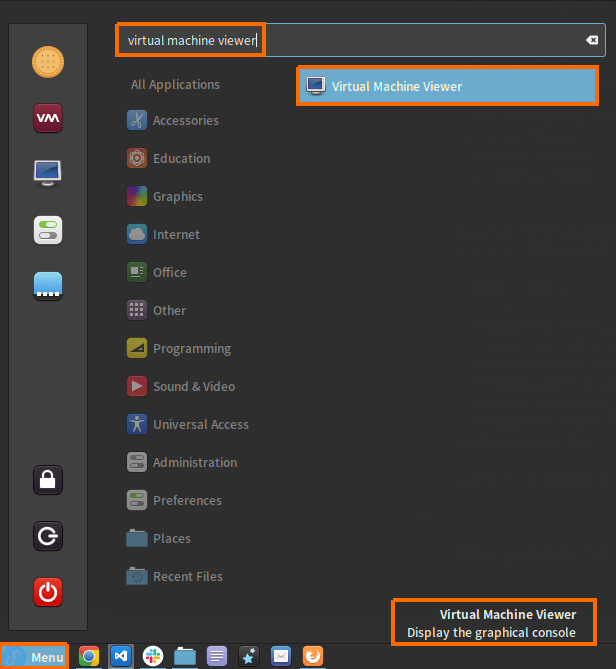Open System Settings toggle icon in favorites
616x669 pixels.
click(48, 230)
